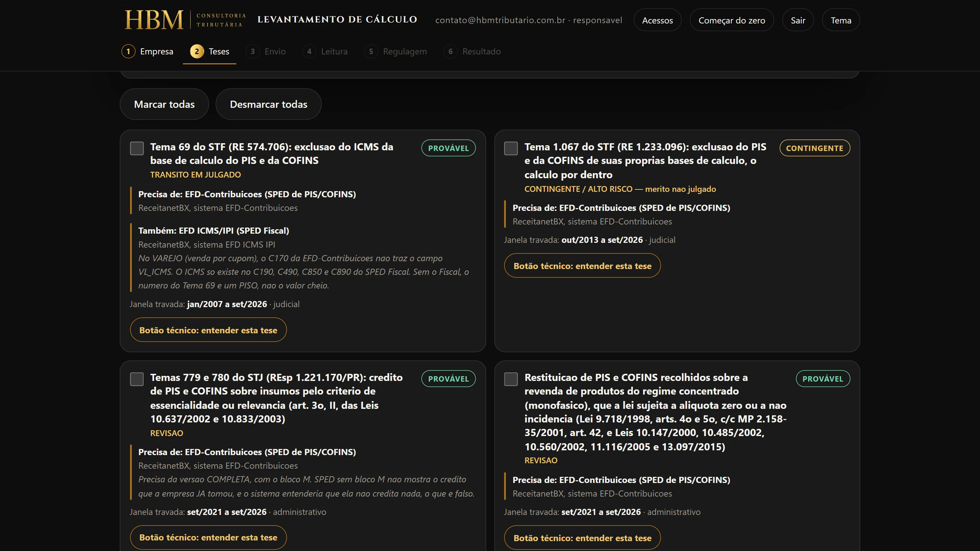980x551 pixels.
Task: Open step 5 Regulagem
Action: pyautogui.click(x=396, y=51)
